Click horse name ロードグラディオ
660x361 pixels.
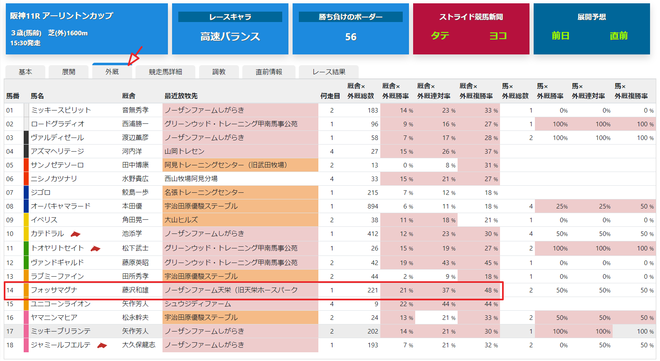pos(58,124)
